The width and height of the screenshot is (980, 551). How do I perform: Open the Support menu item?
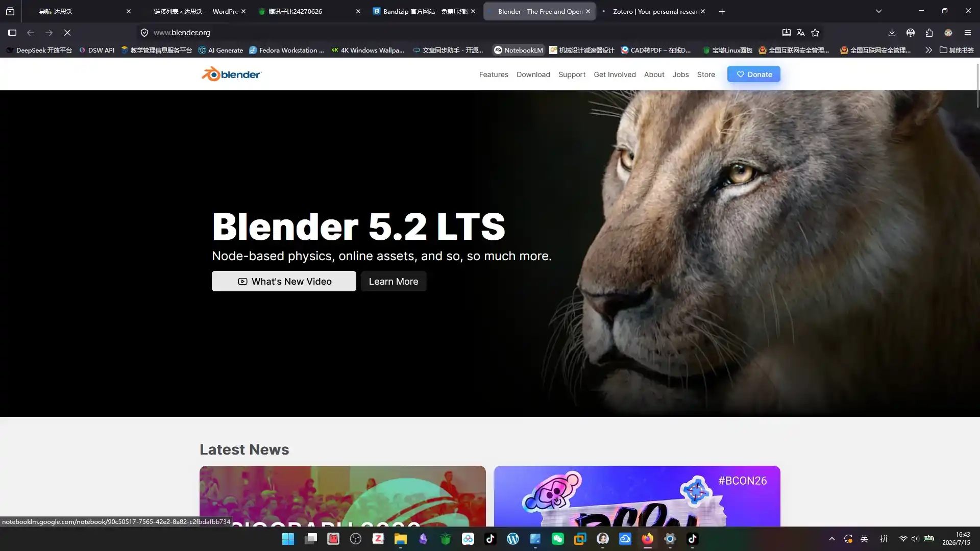pos(572,74)
